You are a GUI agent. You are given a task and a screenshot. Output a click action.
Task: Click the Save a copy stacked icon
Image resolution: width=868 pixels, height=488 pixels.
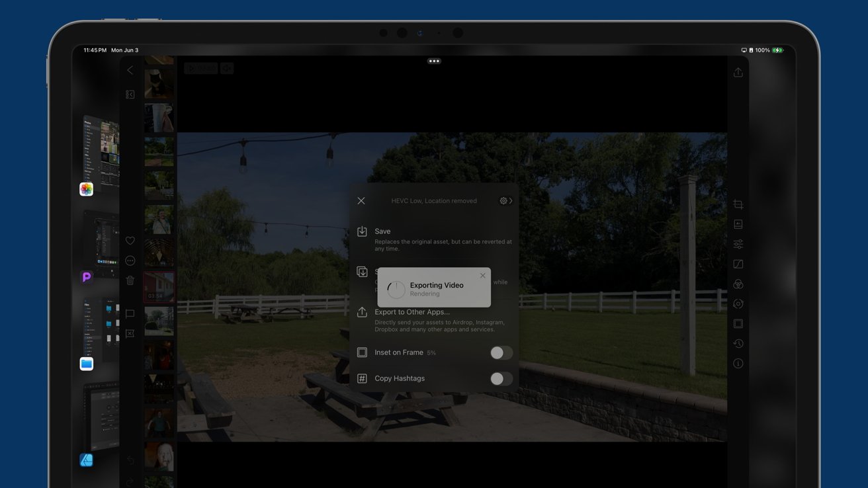pos(362,272)
